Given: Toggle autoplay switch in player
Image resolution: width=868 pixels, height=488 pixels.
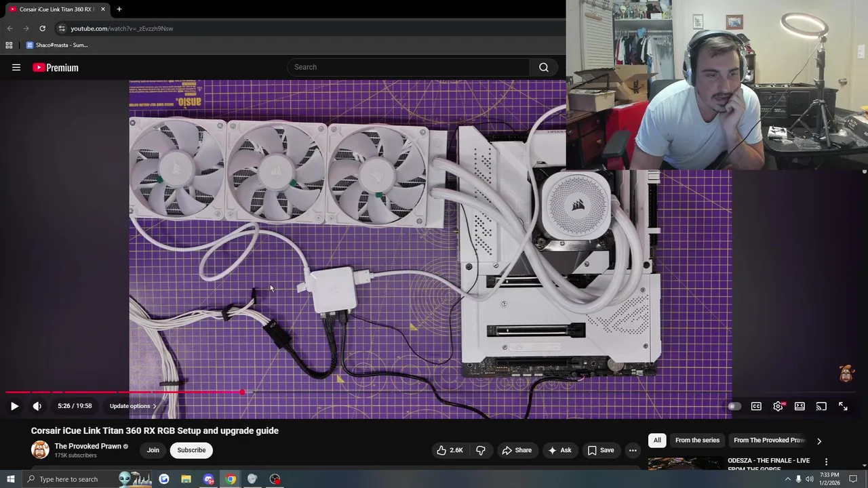Looking at the screenshot, I should (x=734, y=406).
